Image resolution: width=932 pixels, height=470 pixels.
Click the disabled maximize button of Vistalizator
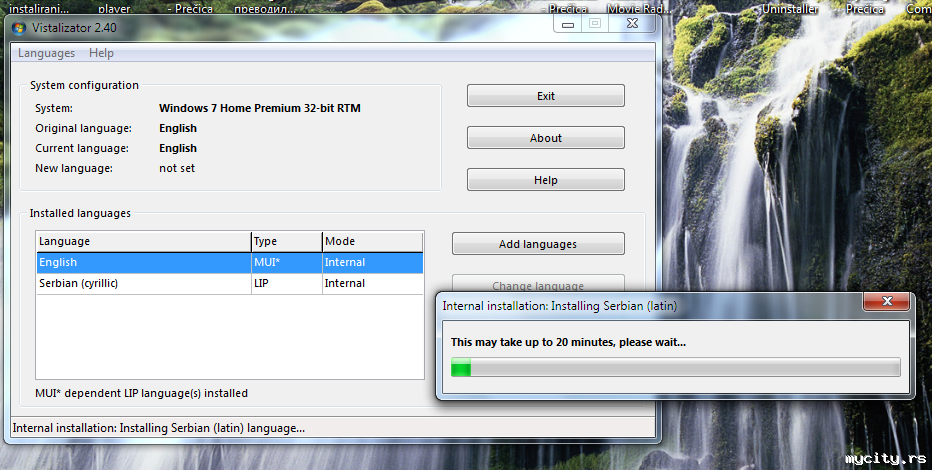point(595,24)
